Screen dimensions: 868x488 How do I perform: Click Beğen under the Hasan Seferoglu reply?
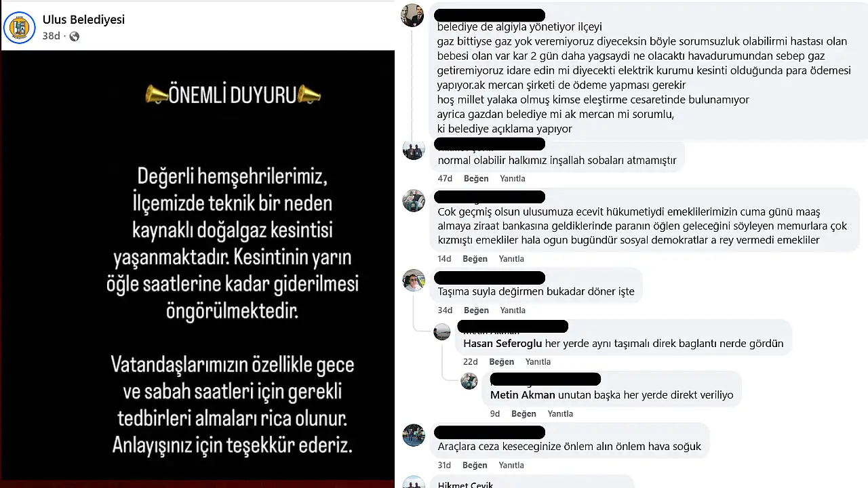click(502, 362)
